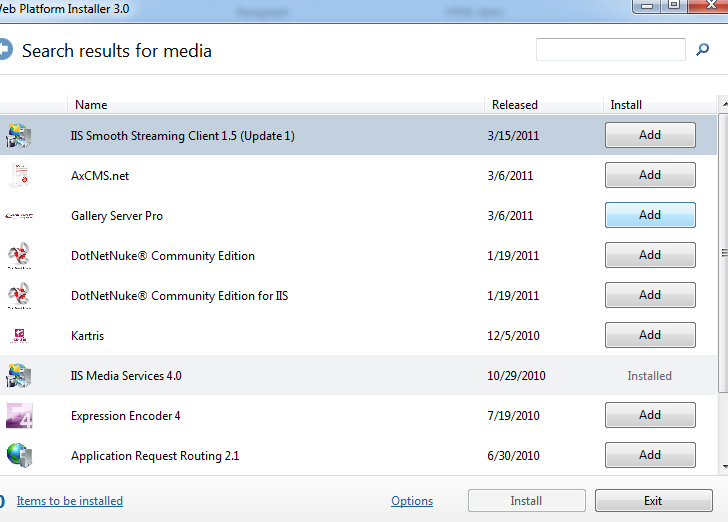This screenshot has height=522, width=728.
Task: Click the Installed status label
Action: (650, 376)
